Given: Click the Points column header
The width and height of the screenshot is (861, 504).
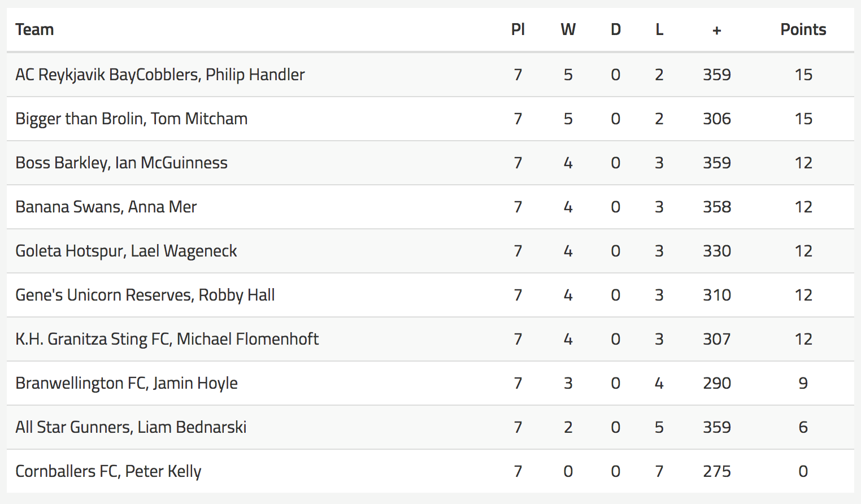Looking at the screenshot, I should 803,29.
